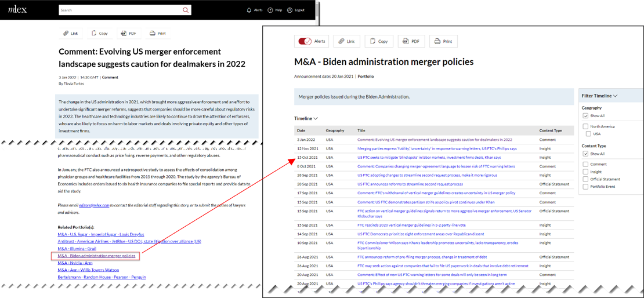Open 'Effect of new US FTC warning letters' entry
The image size is (644, 298).
pos(431,275)
